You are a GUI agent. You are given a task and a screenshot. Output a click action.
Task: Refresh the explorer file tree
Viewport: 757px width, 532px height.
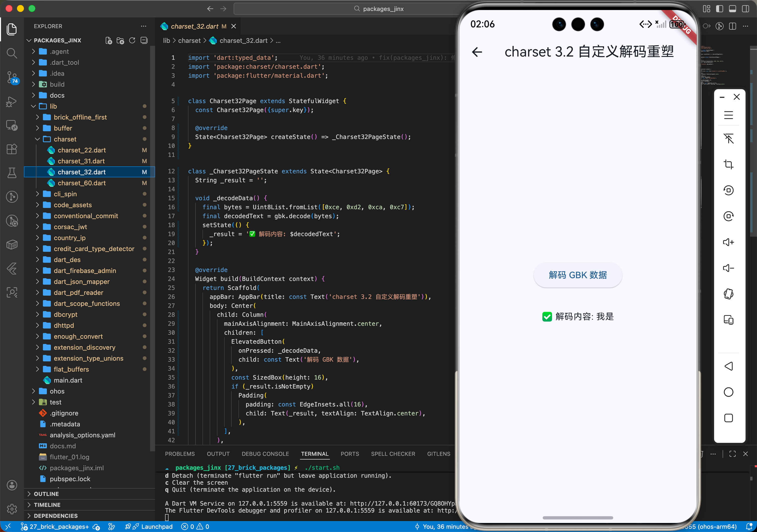click(132, 41)
